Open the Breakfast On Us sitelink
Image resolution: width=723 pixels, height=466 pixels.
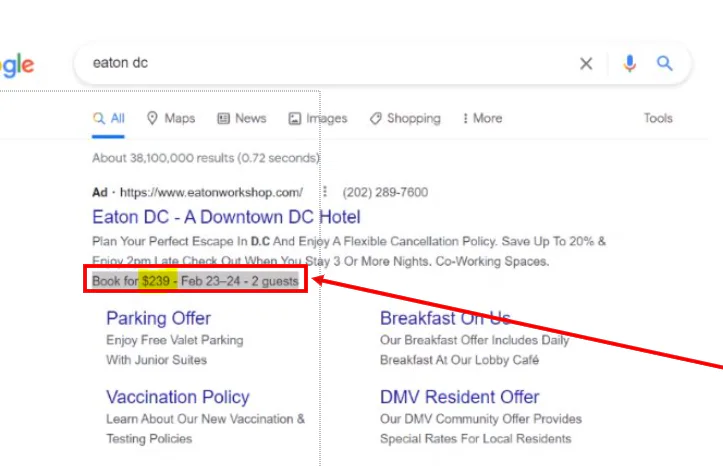(x=445, y=318)
